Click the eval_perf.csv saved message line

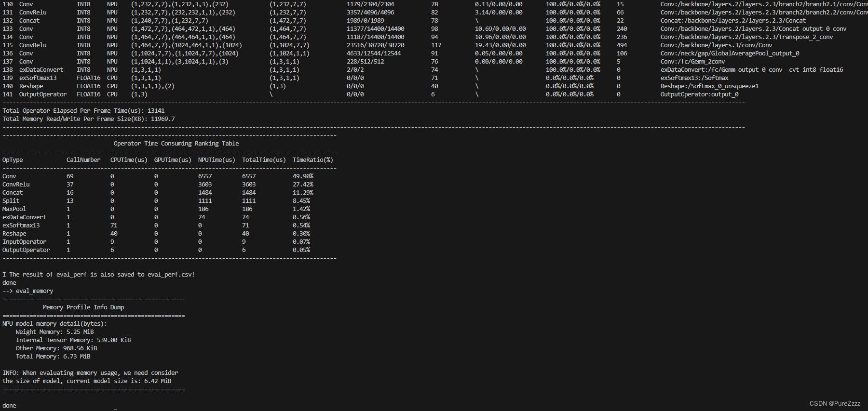click(98, 274)
